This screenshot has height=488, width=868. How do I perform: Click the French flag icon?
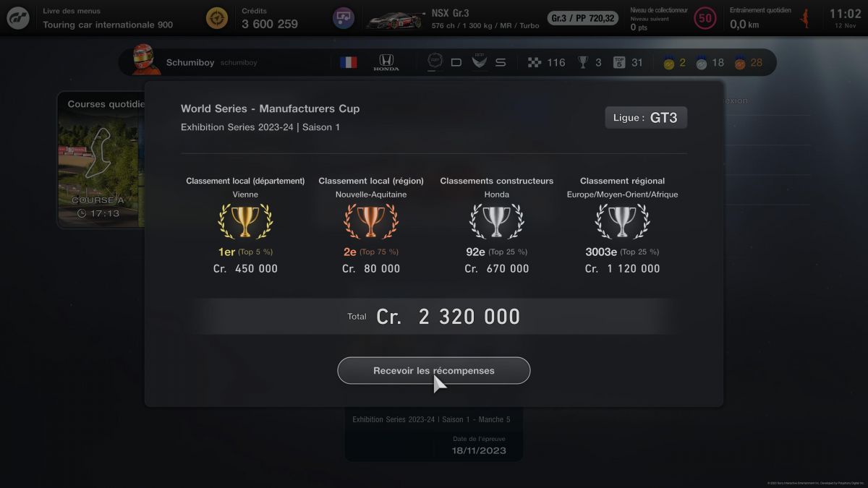[349, 62]
